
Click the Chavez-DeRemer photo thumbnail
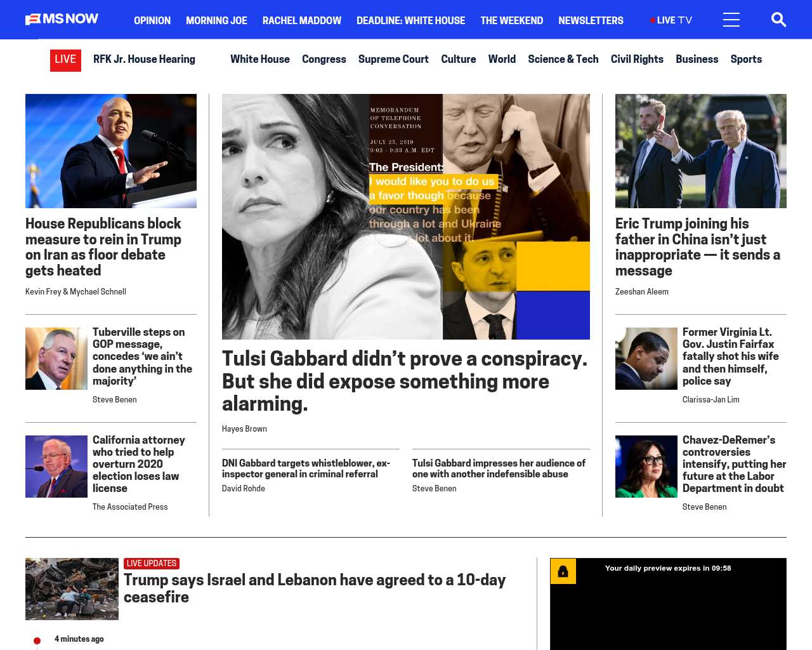[646, 467]
